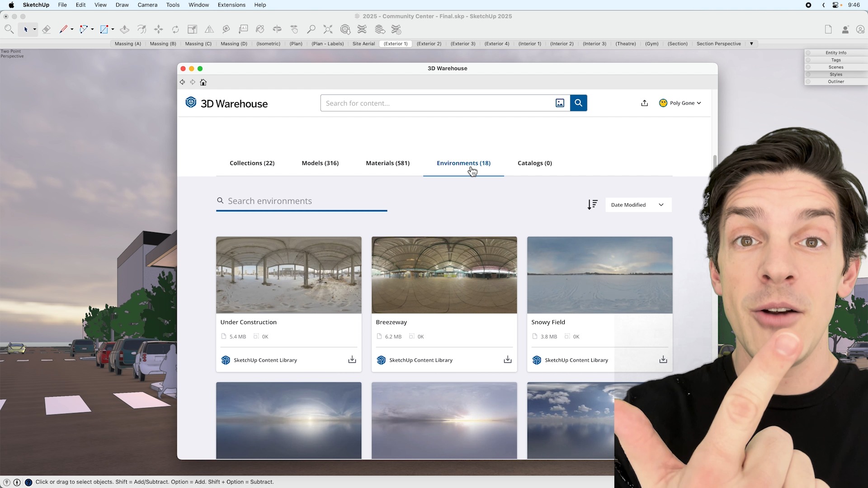Open the Select tool dropdown arrow
Image resolution: width=868 pixels, height=488 pixels.
(x=34, y=30)
